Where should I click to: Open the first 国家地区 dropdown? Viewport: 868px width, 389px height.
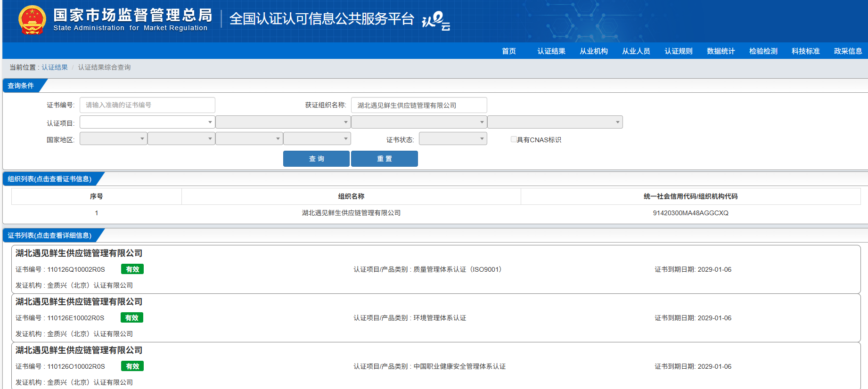(113, 139)
